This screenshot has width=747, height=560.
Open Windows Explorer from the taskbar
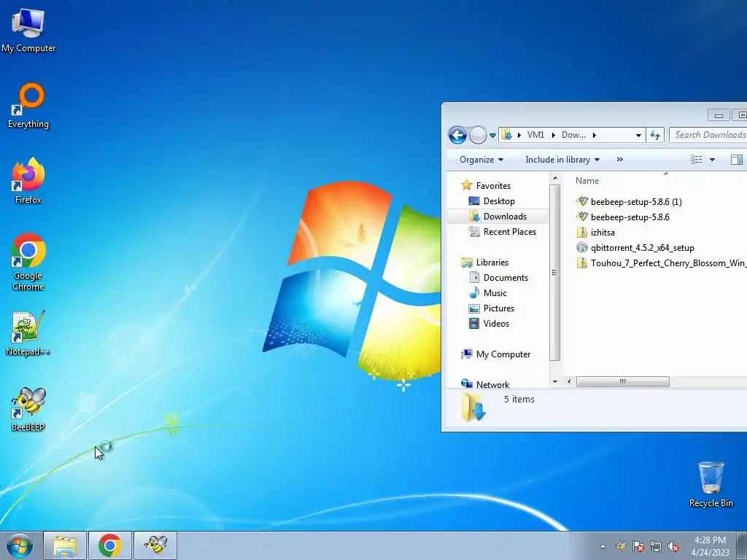click(x=65, y=545)
